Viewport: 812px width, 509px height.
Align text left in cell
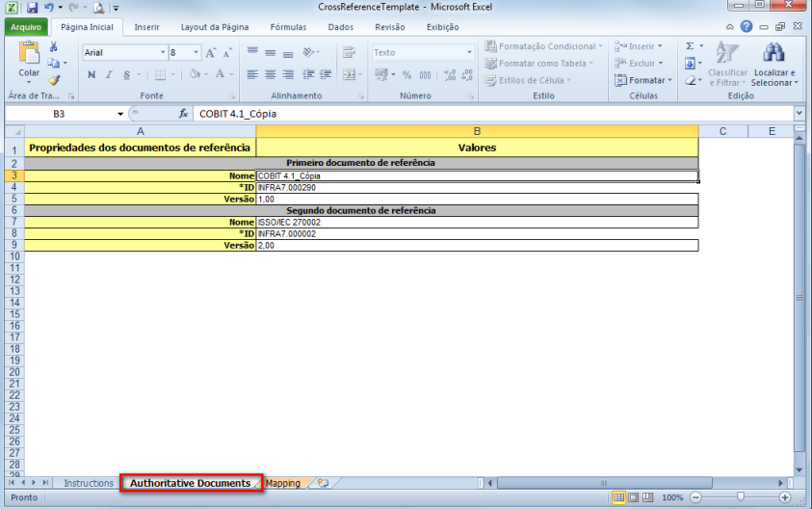[252, 74]
